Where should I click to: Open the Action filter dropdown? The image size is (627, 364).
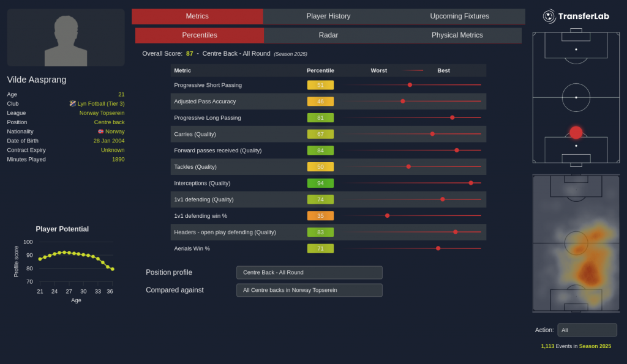(587, 330)
